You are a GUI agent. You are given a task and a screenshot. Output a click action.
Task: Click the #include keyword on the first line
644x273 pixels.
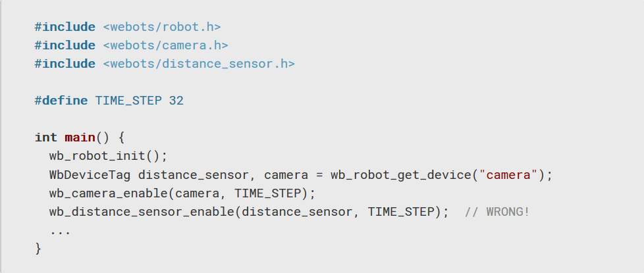point(65,27)
